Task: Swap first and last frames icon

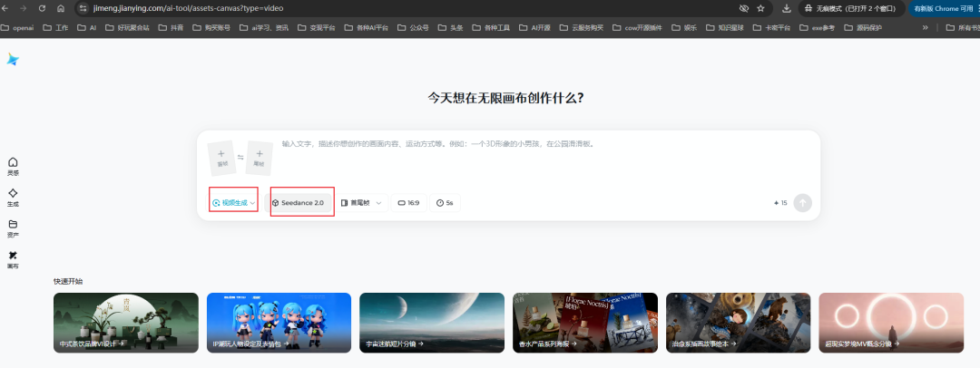Action: point(240,158)
